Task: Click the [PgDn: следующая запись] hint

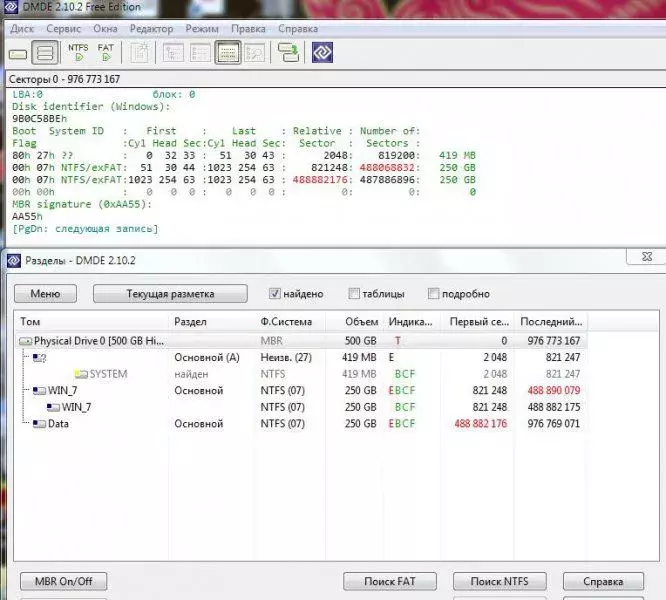Action: (85, 229)
